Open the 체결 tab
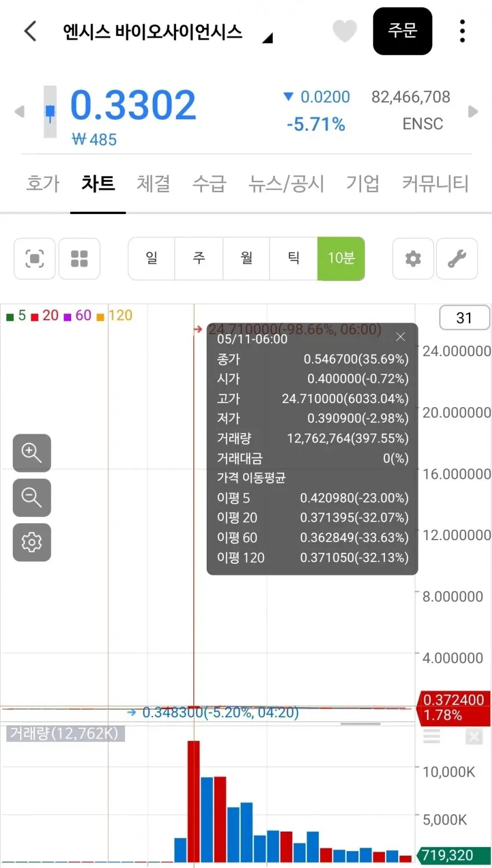492x868 pixels. click(153, 184)
